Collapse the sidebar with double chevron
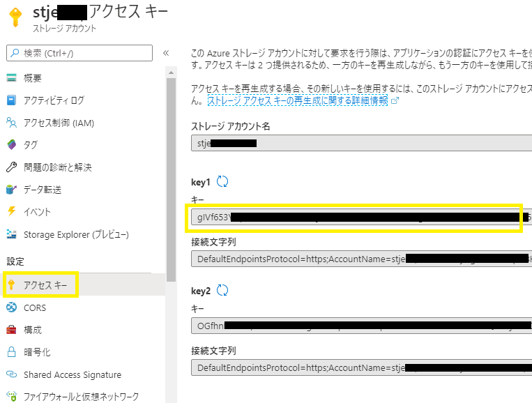Viewport: 532px width, 403px height. 166,53
